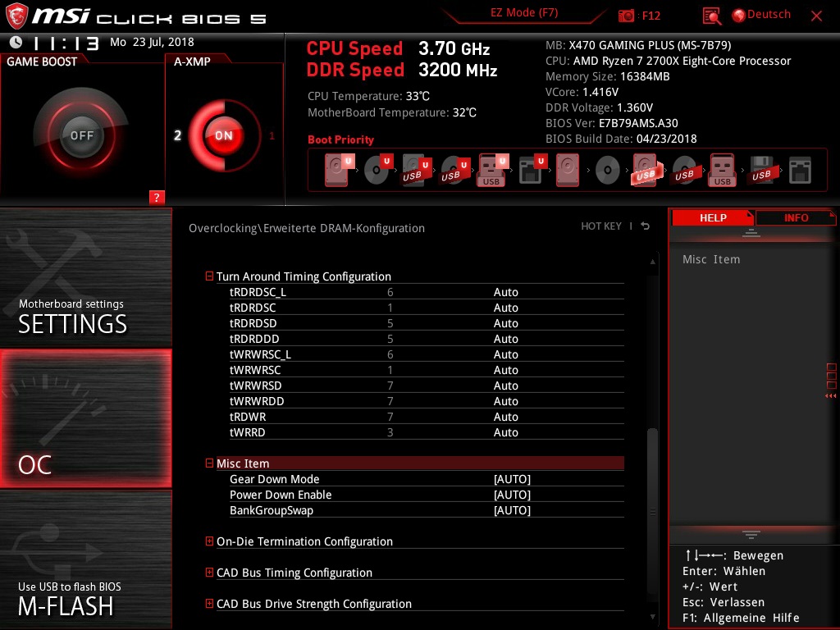840x630 pixels.
Task: Toggle the A-XMP ON button
Action: click(x=224, y=135)
